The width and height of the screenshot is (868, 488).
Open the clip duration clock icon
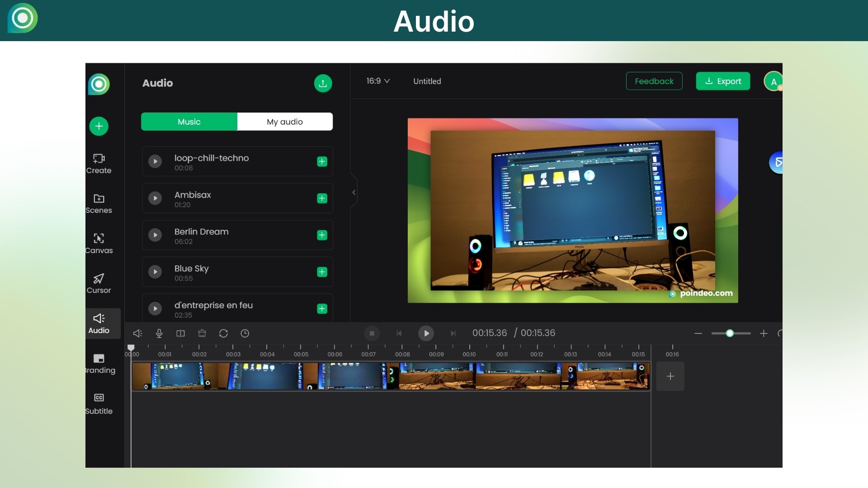245,333
